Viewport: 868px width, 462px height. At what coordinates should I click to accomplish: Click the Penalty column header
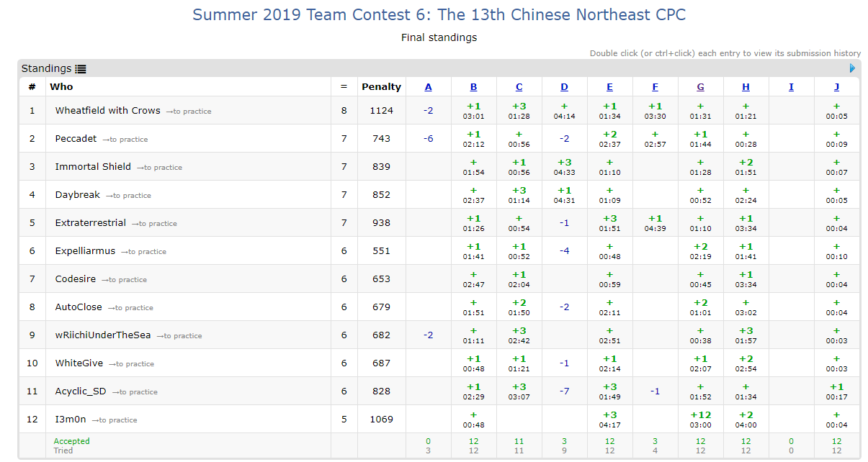381,87
